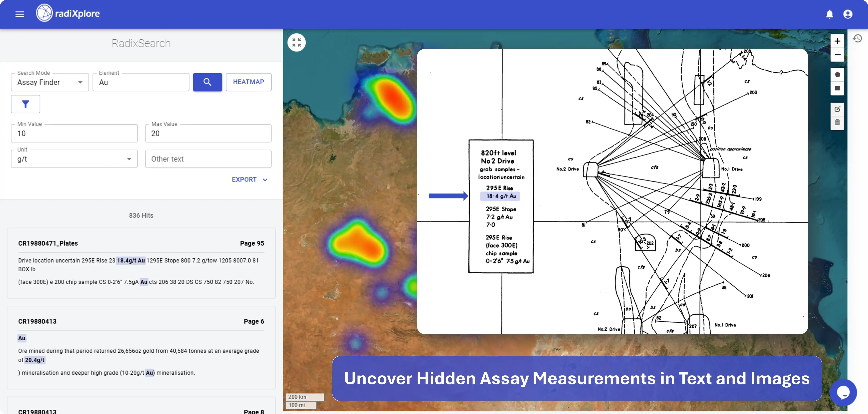Image resolution: width=868 pixels, height=414 pixels.
Task: Open the navigation hamburger menu
Action: click(x=19, y=14)
